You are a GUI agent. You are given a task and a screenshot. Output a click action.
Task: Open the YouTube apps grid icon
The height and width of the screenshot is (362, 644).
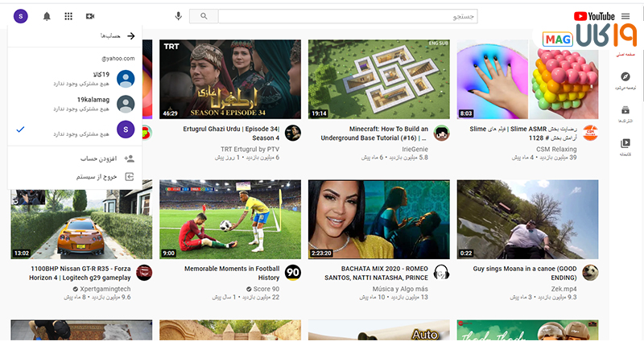(68, 16)
